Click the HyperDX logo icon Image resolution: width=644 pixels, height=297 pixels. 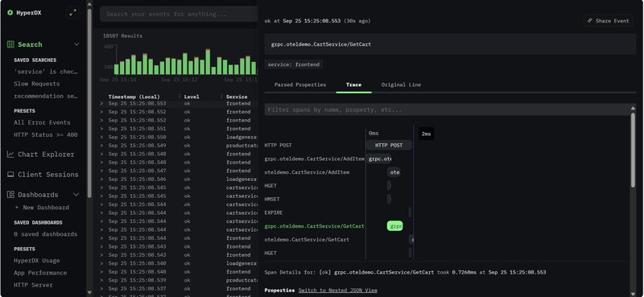pos(10,13)
